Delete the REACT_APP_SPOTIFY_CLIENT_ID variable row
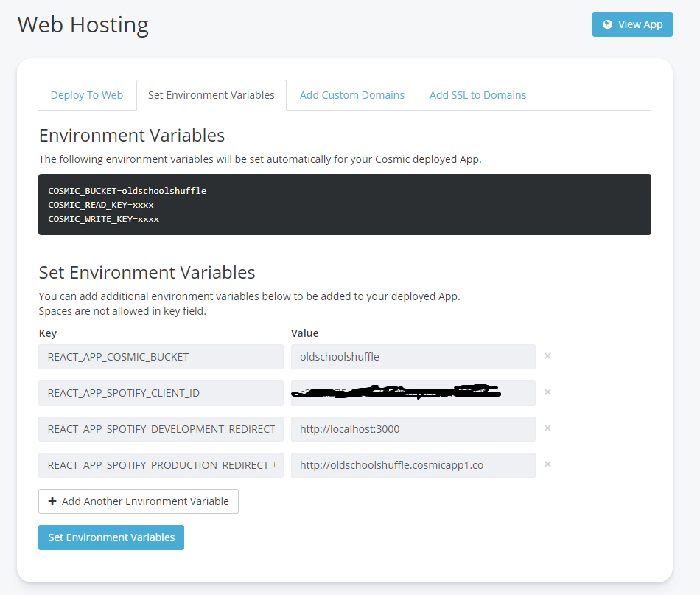This screenshot has height=595, width=700. tap(547, 392)
